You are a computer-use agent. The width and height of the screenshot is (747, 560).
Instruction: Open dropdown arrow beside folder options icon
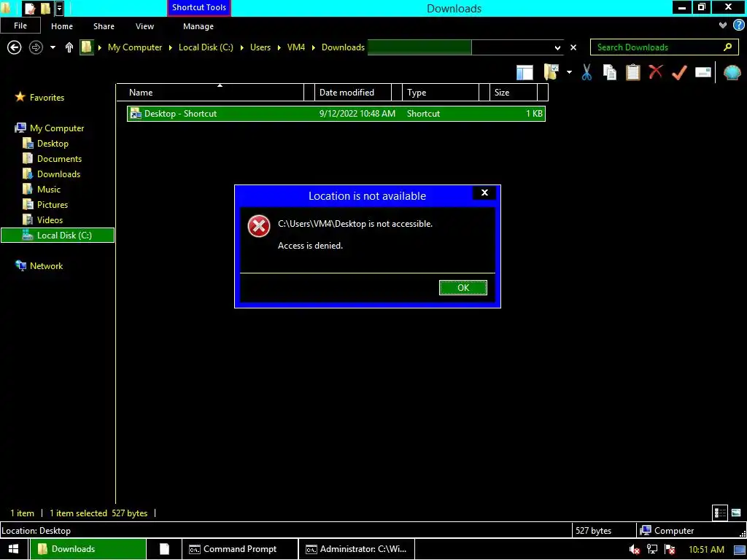[x=569, y=72]
